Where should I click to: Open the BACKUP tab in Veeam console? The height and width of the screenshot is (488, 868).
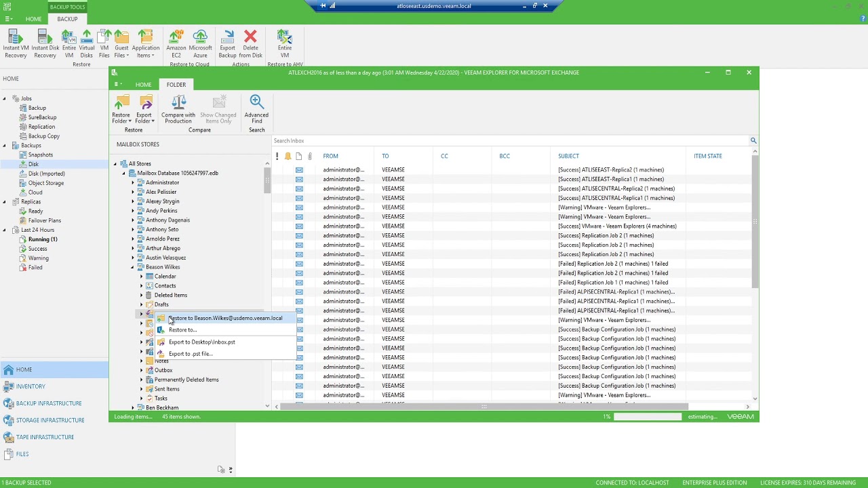(x=67, y=19)
